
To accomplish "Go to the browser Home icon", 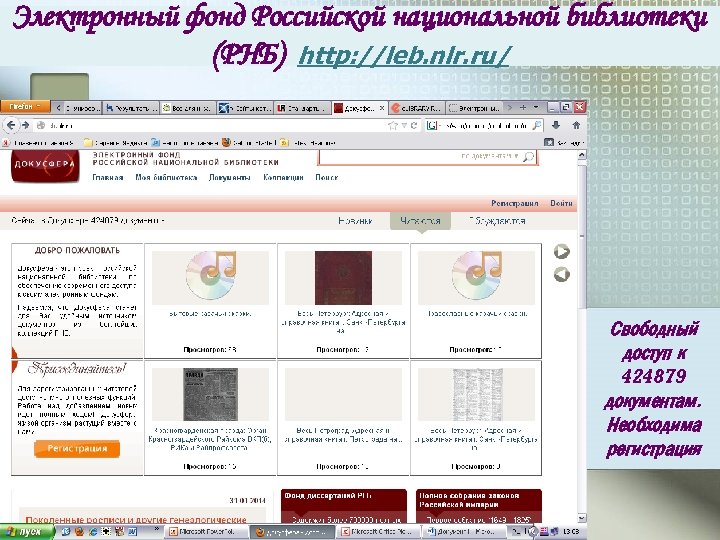I will 576,125.
